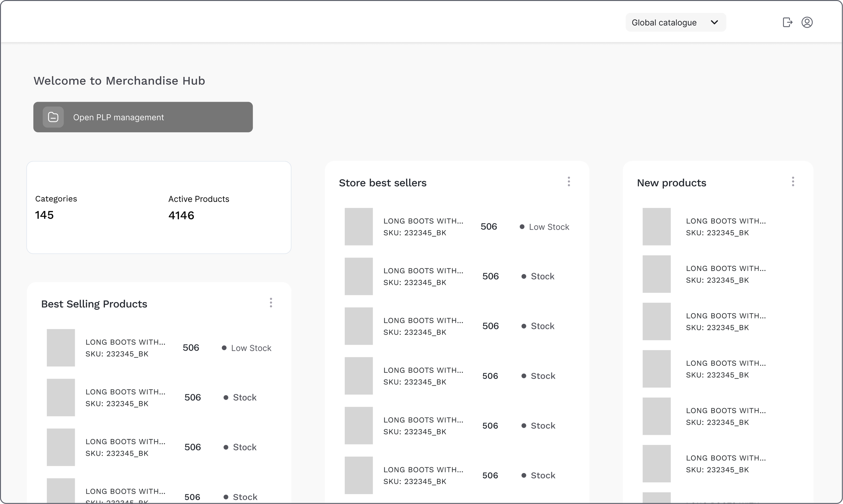Click the logout icon in header

point(787,22)
